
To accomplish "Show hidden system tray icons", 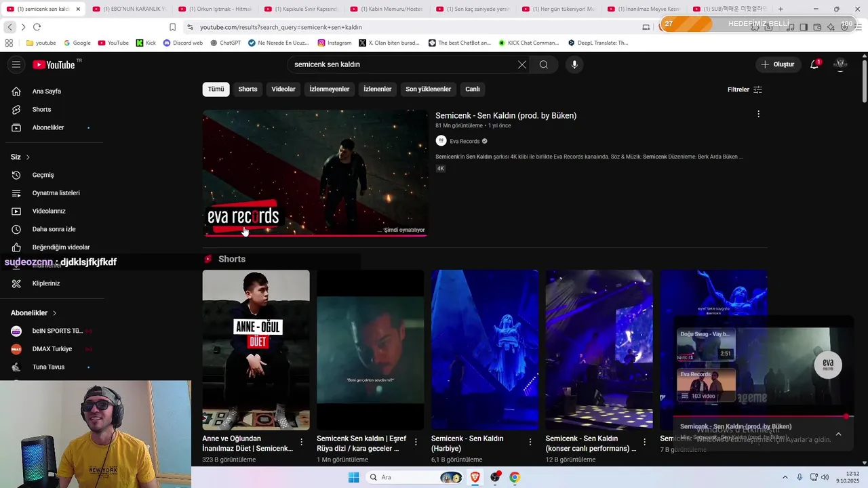I will (785, 477).
